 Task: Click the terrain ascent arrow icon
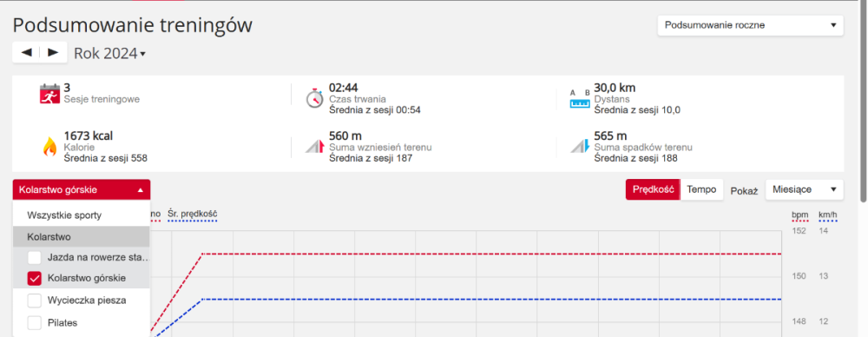coord(314,146)
